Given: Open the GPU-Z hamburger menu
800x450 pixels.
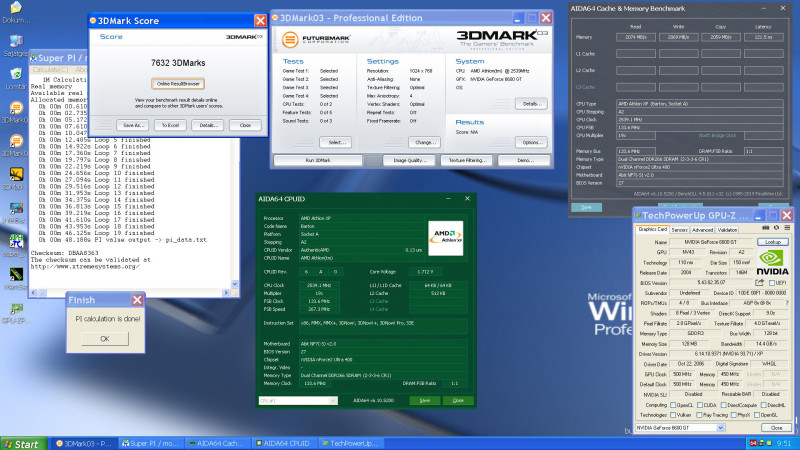Looking at the screenshot, I should point(787,228).
